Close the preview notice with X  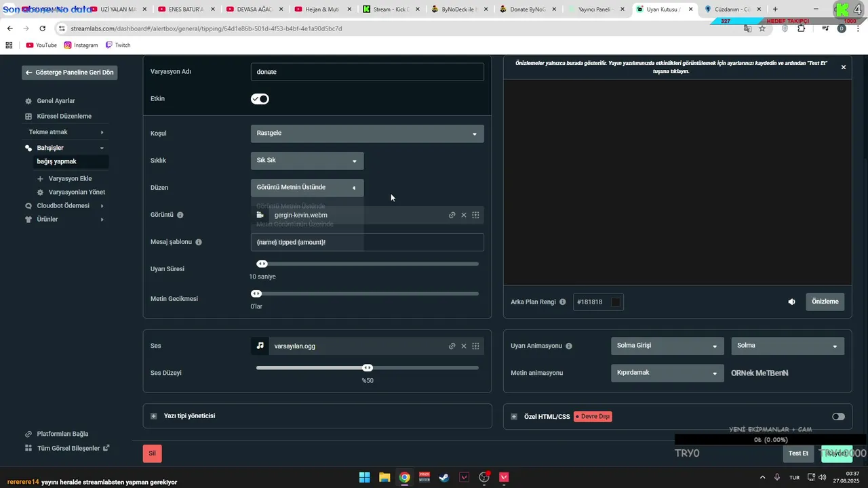(x=844, y=67)
